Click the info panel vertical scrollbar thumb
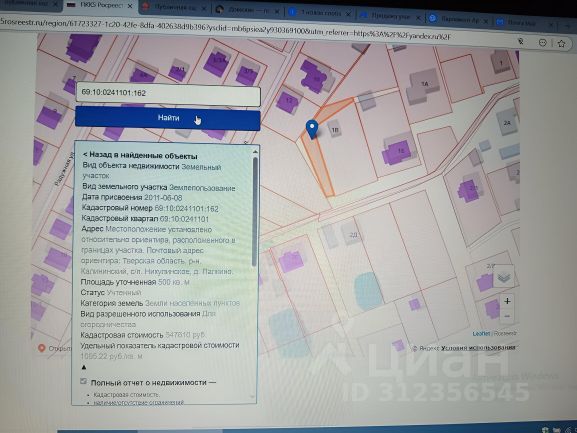This screenshot has width=577, height=433. (x=255, y=212)
